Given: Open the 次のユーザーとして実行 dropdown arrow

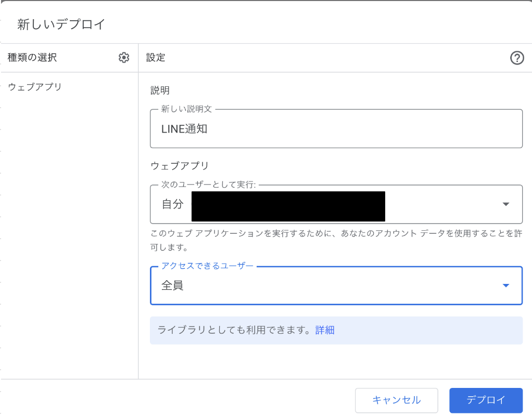Looking at the screenshot, I should (505, 204).
